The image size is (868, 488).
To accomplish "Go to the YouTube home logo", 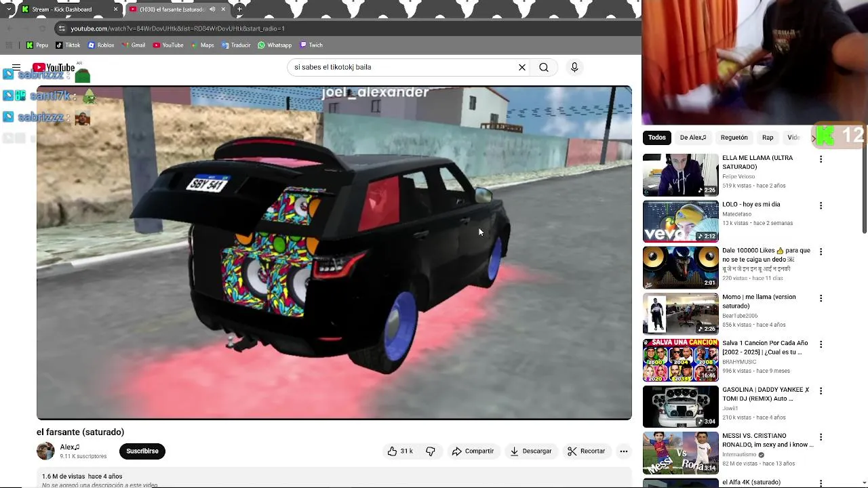I will pyautogui.click(x=54, y=68).
